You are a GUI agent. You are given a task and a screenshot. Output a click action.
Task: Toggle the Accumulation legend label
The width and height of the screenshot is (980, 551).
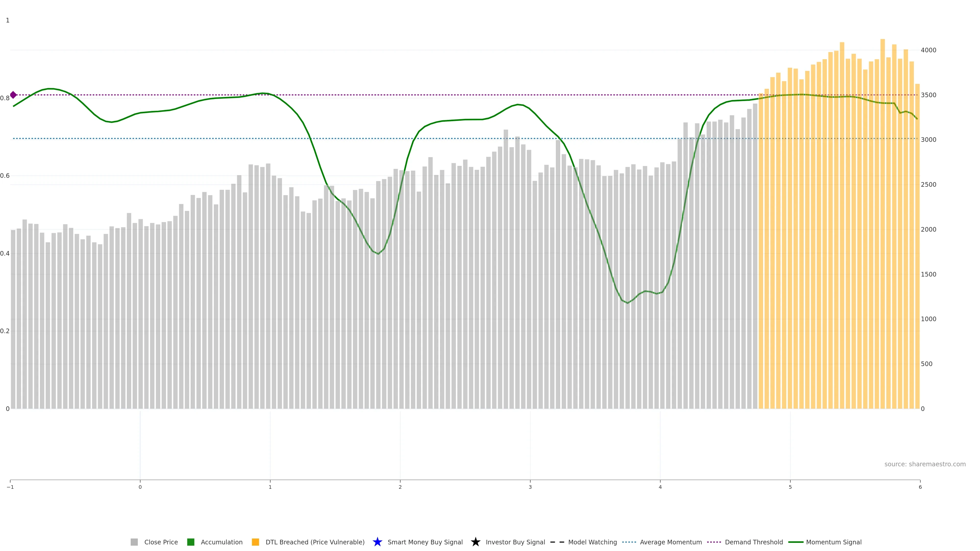222,542
